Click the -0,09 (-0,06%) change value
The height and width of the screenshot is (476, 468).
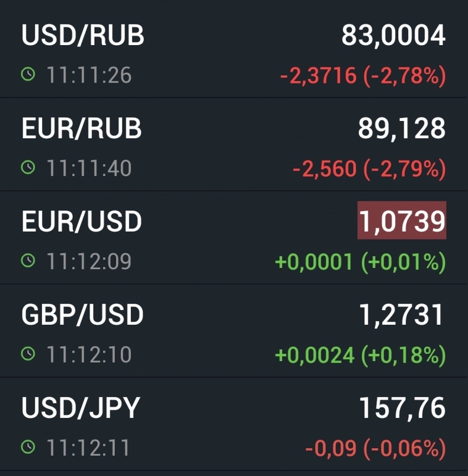click(x=375, y=449)
